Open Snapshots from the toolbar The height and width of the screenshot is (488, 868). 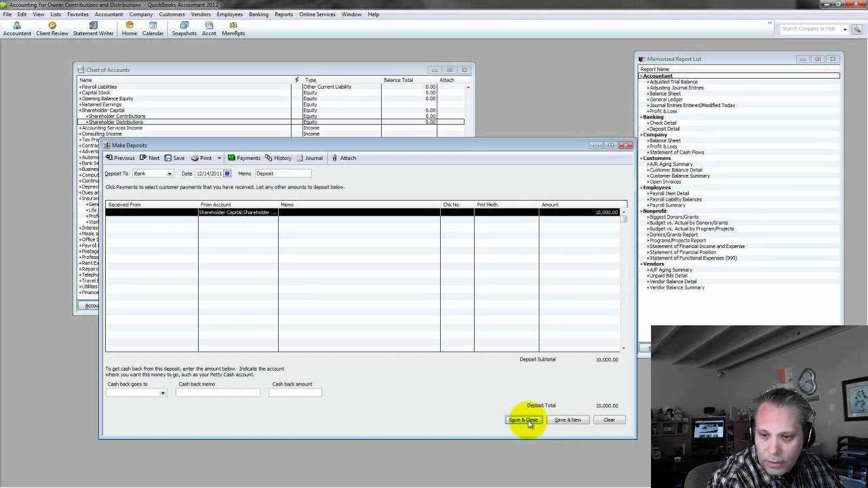click(x=184, y=28)
